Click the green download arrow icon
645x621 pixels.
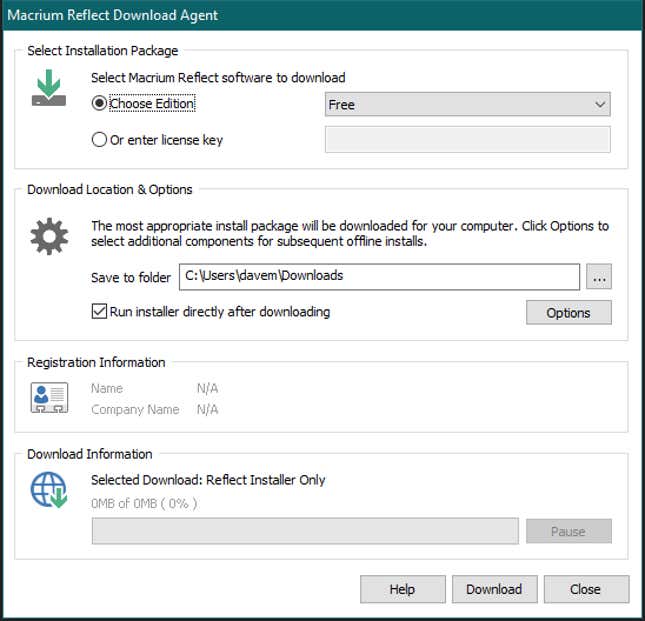(x=49, y=88)
